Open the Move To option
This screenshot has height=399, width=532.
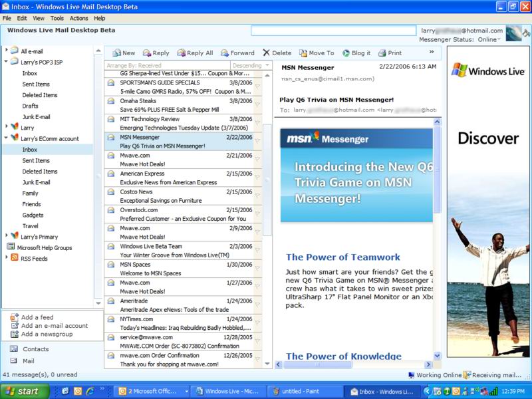pos(317,53)
